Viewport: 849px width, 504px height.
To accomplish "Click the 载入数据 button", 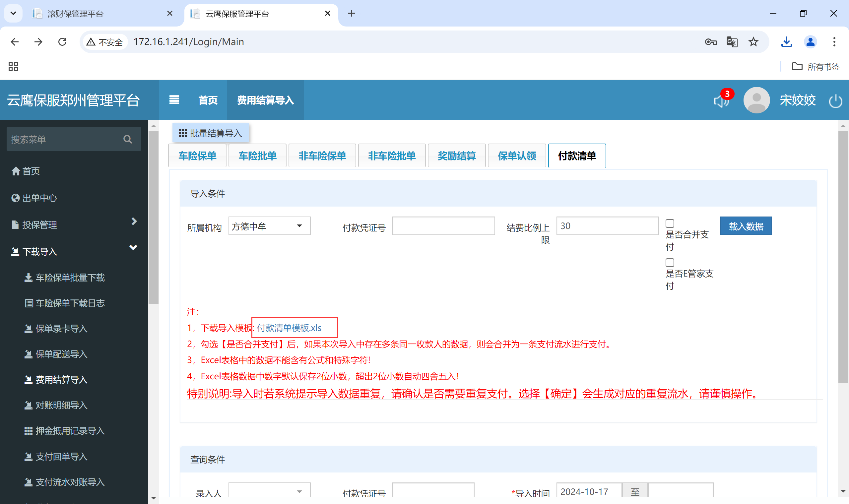I will [746, 226].
